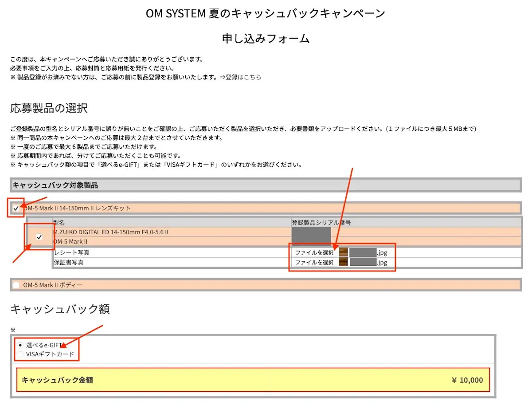Click the キャッシュバック金額 yellow amount field
Viewport: 532px width, 405px height.
click(253, 380)
